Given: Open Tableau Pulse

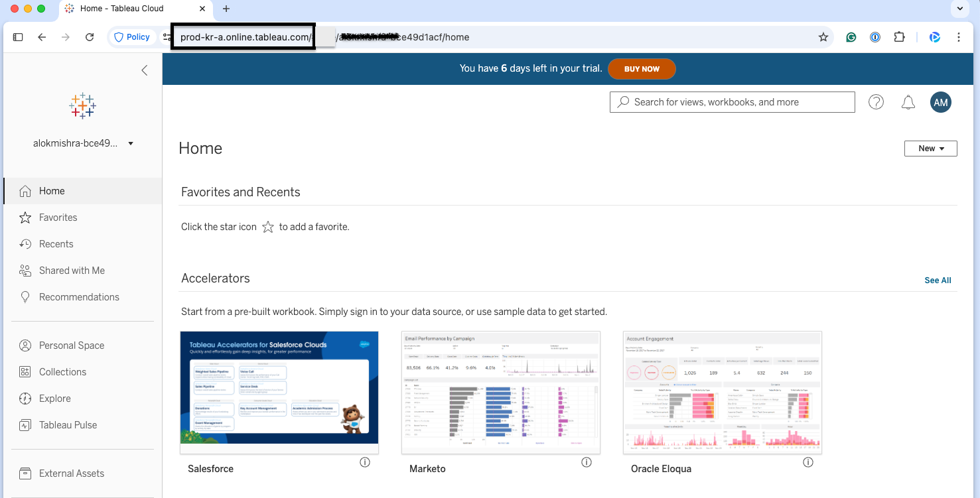Looking at the screenshot, I should click(x=66, y=424).
